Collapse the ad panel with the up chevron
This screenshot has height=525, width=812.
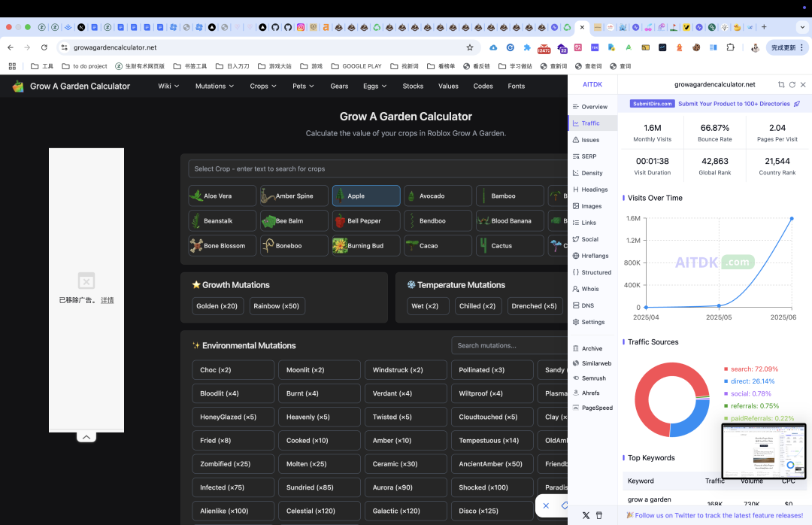(x=86, y=438)
